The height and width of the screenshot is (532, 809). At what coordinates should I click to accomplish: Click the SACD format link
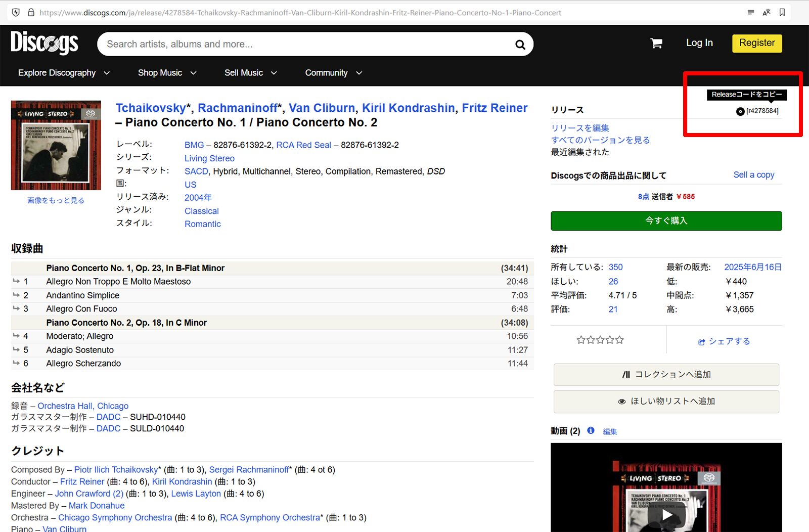click(x=196, y=171)
